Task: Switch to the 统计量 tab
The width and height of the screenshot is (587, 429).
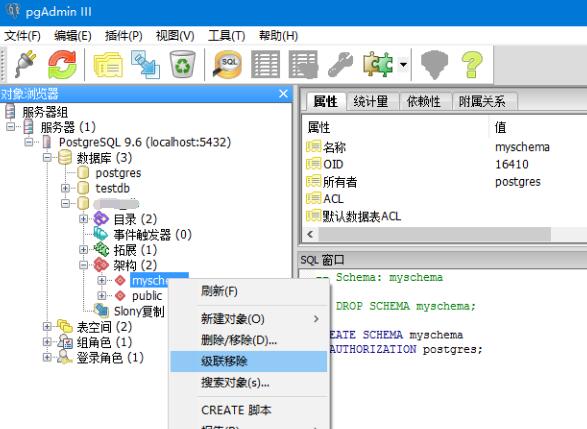Action: click(x=370, y=101)
